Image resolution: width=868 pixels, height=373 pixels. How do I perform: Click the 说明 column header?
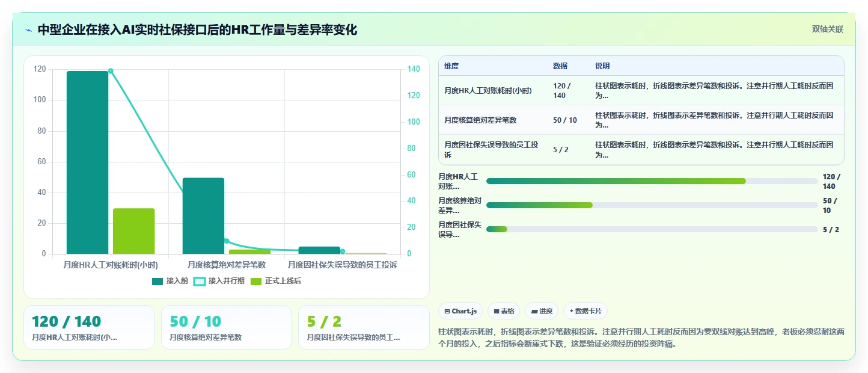coord(602,66)
